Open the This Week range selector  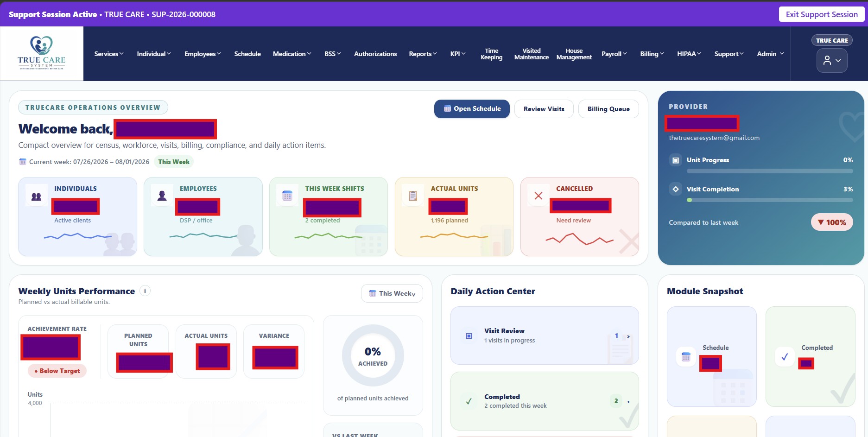[392, 293]
